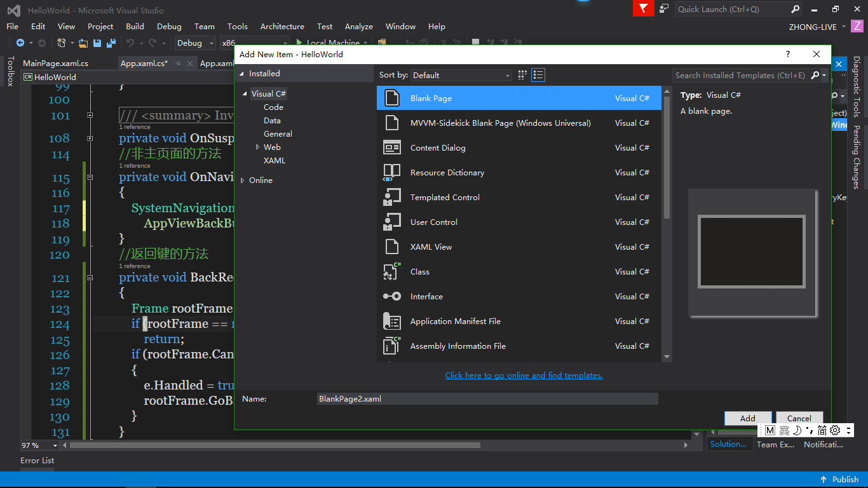Viewport: 868px width, 488px height.
Task: Open the Debug configuration dropdown
Action: (x=196, y=43)
